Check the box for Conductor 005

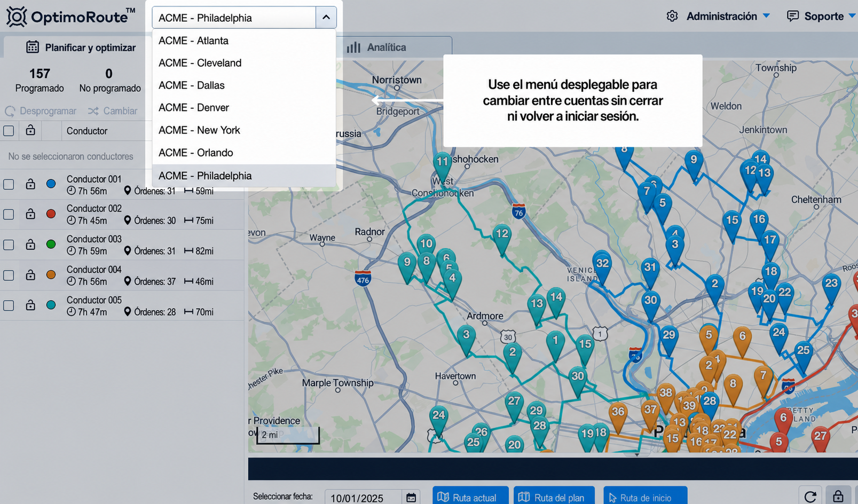(9, 305)
